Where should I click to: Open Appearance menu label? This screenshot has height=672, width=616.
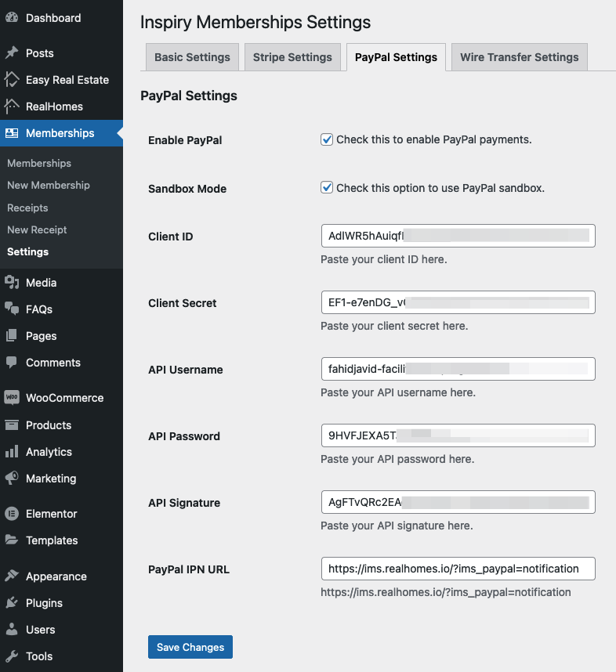(x=56, y=576)
